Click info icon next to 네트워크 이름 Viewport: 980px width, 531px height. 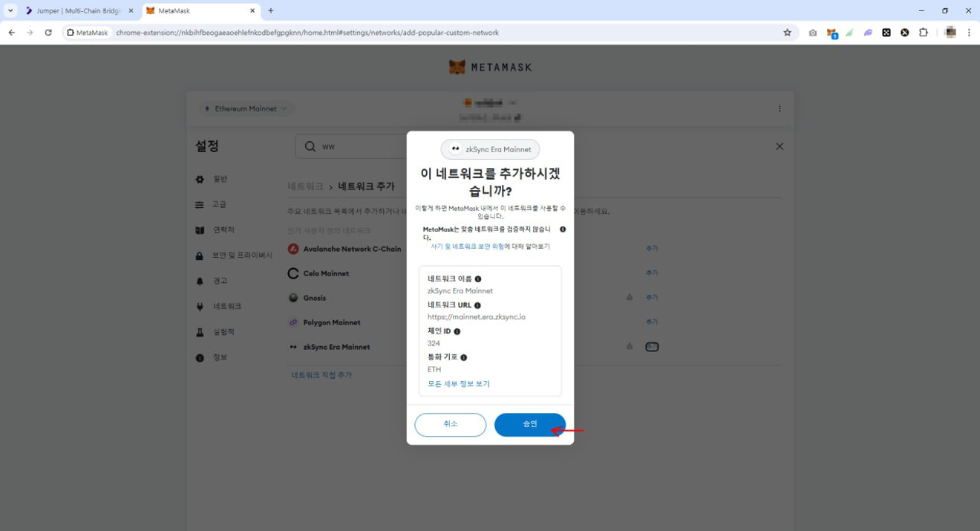(478, 279)
